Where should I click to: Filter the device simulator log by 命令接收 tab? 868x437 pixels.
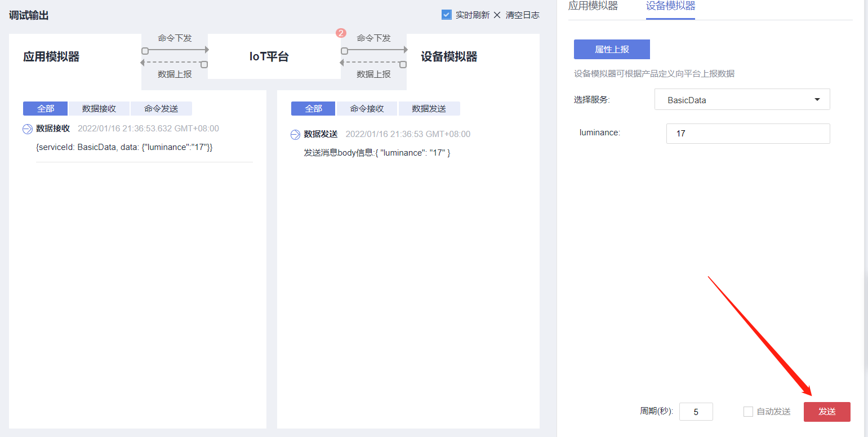pos(367,109)
